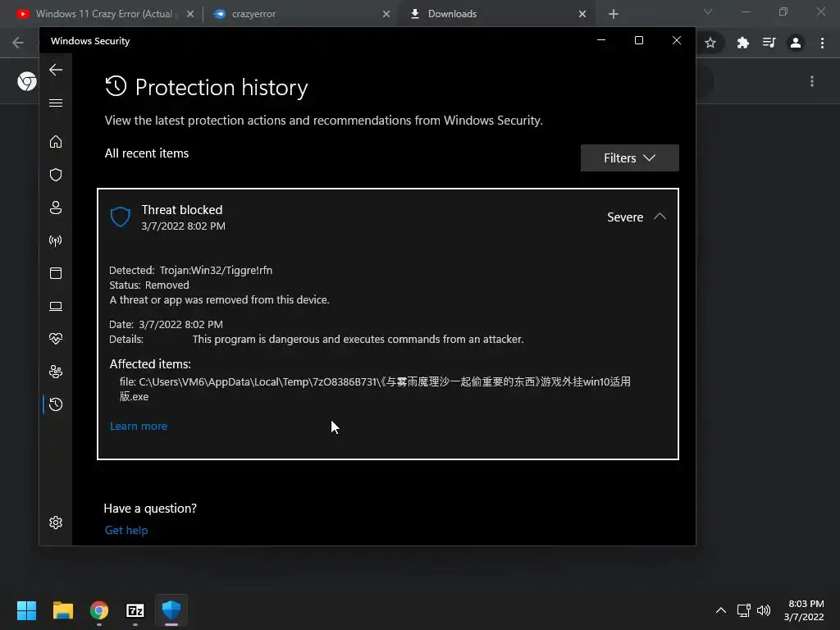840x630 pixels.
Task: Close the Windows Security window
Action: (x=677, y=40)
